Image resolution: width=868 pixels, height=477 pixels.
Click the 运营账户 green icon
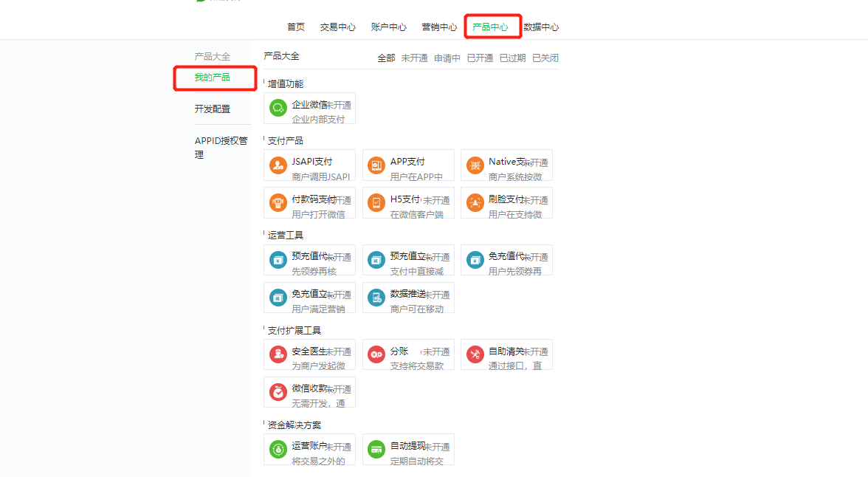coord(278,449)
